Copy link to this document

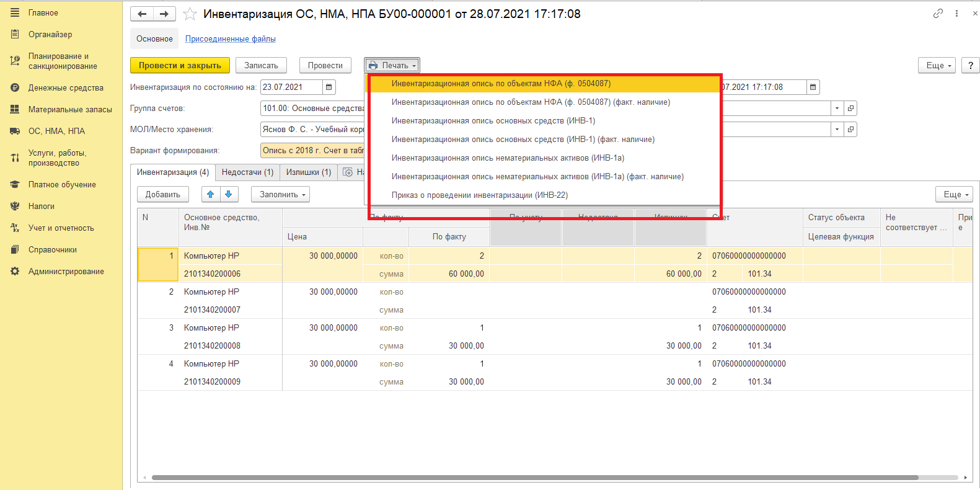point(938,13)
